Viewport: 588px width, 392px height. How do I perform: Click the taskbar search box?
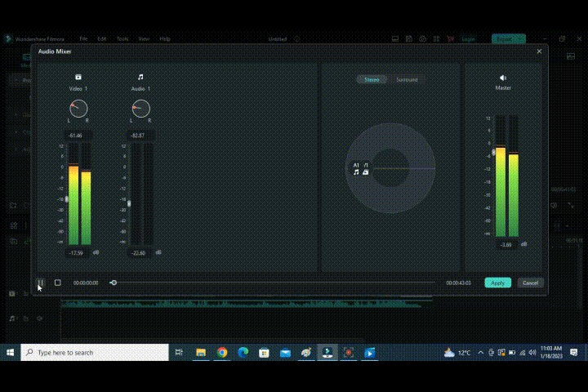(95, 353)
